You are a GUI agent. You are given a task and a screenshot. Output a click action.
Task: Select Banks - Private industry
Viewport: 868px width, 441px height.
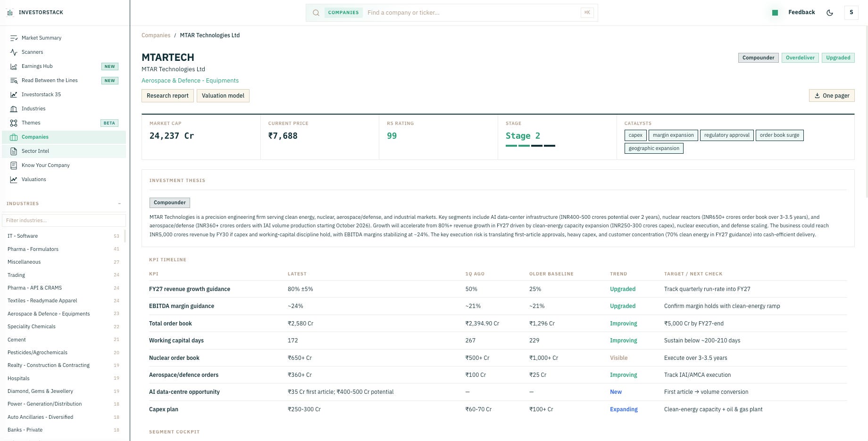[x=63, y=430]
